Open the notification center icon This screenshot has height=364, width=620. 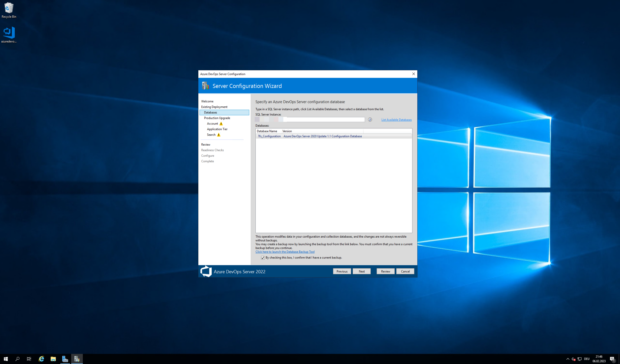(612, 359)
